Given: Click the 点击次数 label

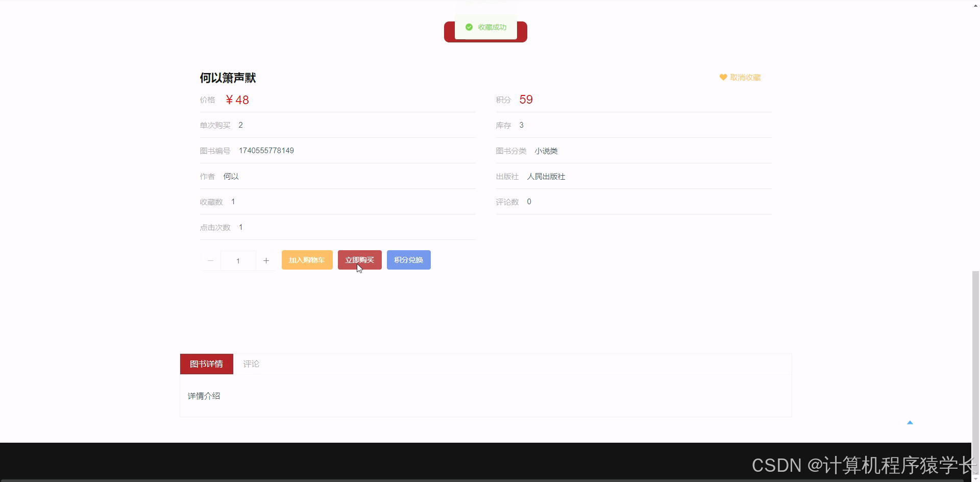Looking at the screenshot, I should pyautogui.click(x=215, y=228).
